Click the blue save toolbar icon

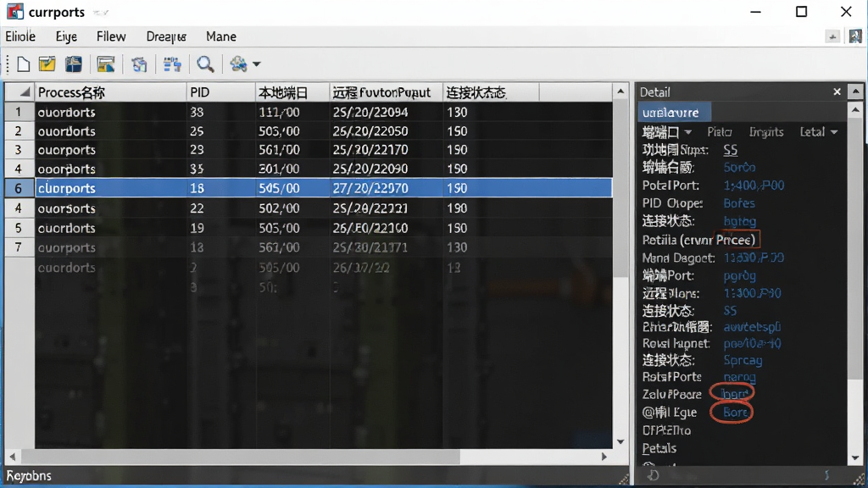click(x=73, y=64)
